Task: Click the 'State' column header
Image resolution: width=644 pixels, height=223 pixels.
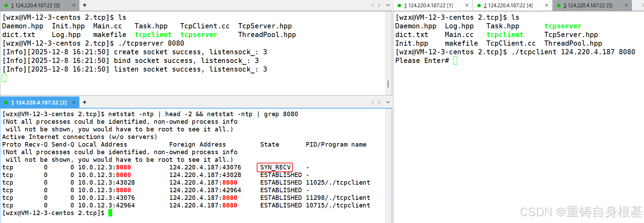Action: pos(270,145)
